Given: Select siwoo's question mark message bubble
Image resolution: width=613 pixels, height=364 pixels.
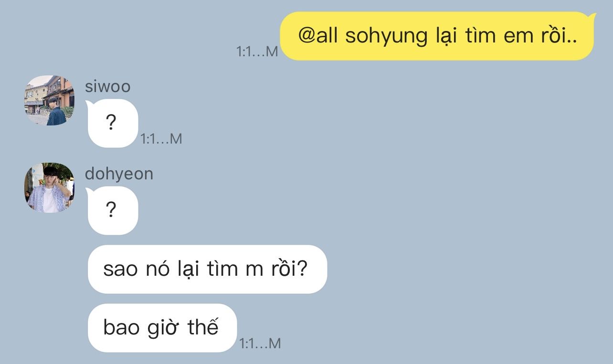Looking at the screenshot, I should [x=112, y=123].
